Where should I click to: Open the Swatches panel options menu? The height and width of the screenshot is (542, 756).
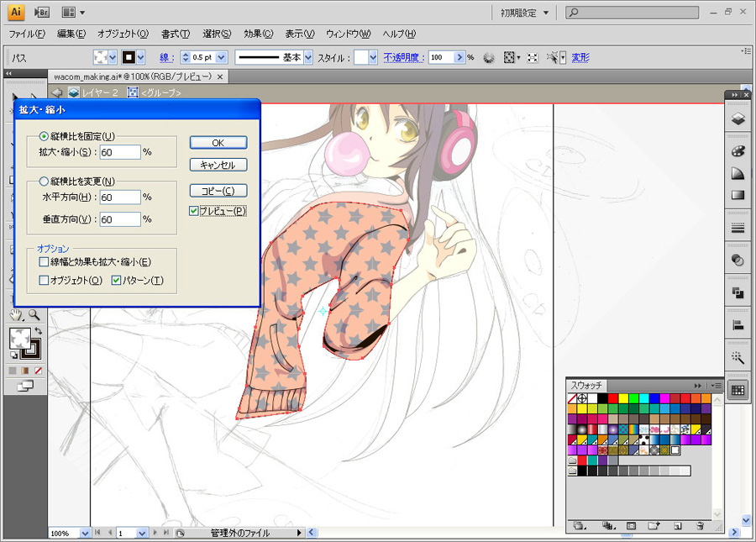click(x=716, y=386)
